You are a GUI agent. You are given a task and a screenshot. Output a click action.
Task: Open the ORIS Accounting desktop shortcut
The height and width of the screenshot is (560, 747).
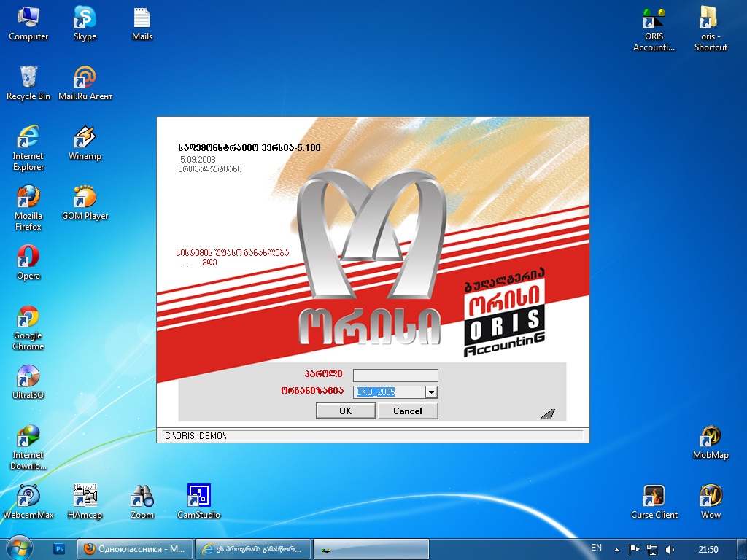point(654,19)
